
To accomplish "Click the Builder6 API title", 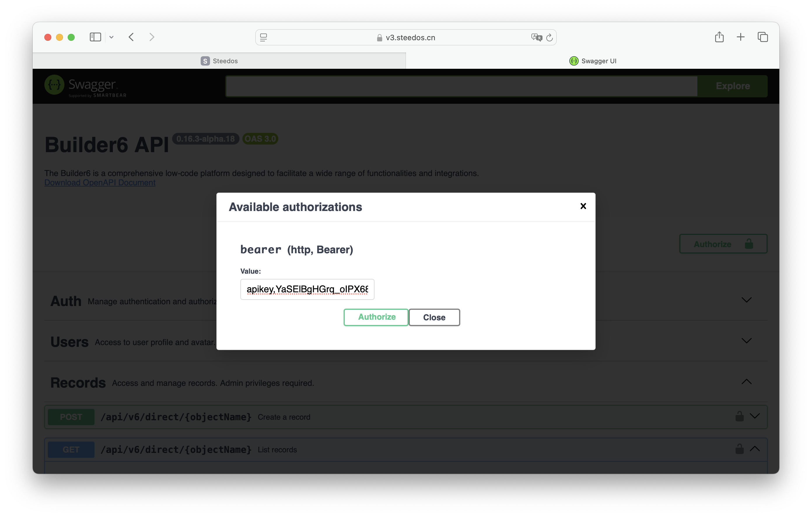I will coord(106,145).
